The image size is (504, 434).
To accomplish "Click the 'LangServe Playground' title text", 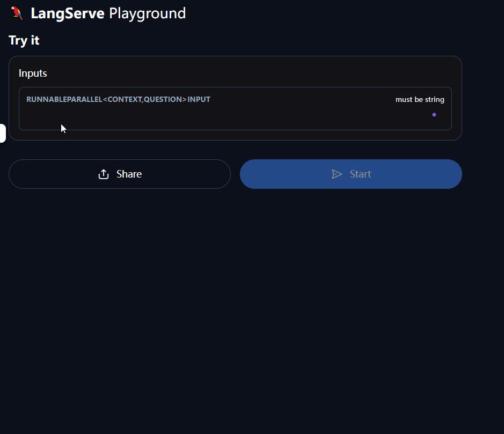I will [108, 13].
